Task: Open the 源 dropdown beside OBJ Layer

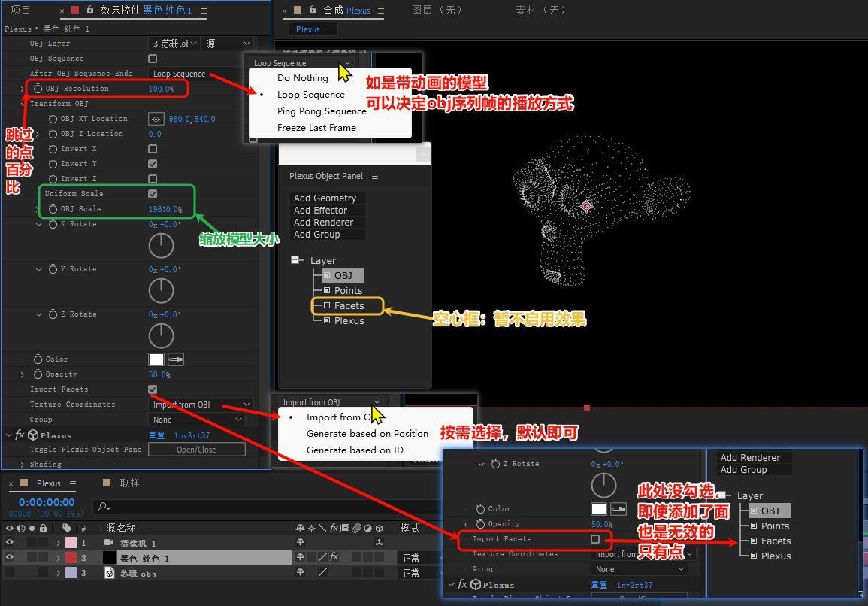Action: [x=228, y=43]
